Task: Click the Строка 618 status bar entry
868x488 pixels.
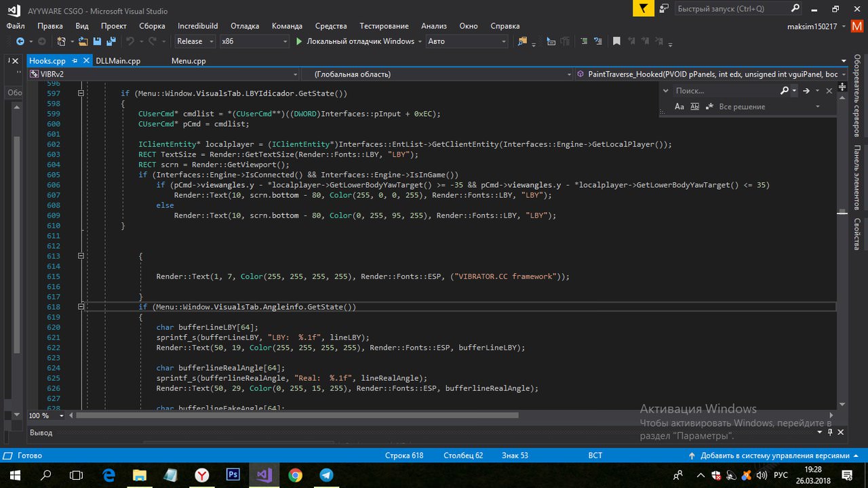Action: [404, 455]
